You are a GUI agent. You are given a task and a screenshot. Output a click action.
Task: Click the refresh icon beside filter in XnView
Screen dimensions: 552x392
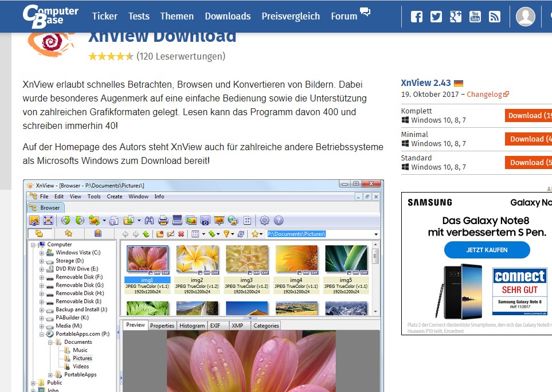(x=241, y=234)
